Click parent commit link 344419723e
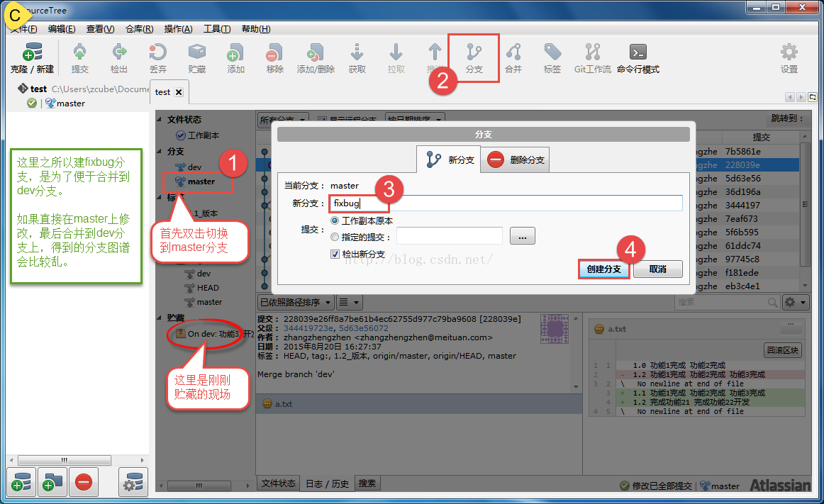The width and height of the screenshot is (824, 504). tap(308, 328)
